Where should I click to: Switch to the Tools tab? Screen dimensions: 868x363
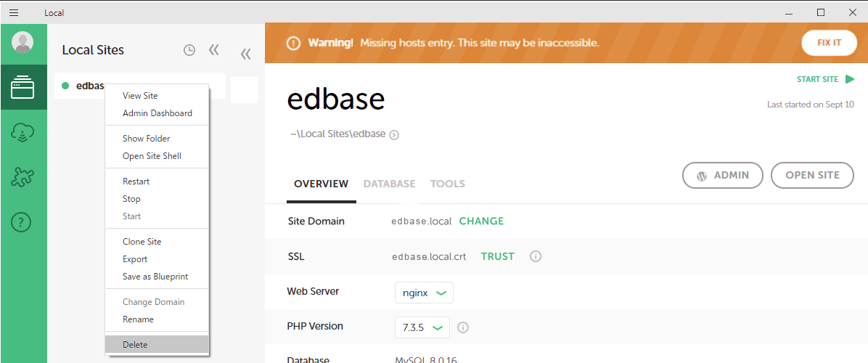coord(447,184)
